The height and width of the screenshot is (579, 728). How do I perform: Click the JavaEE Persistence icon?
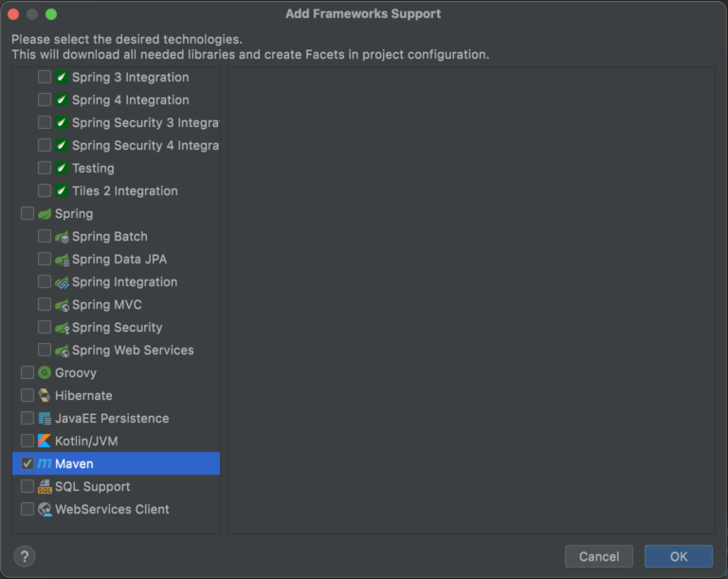click(x=45, y=418)
